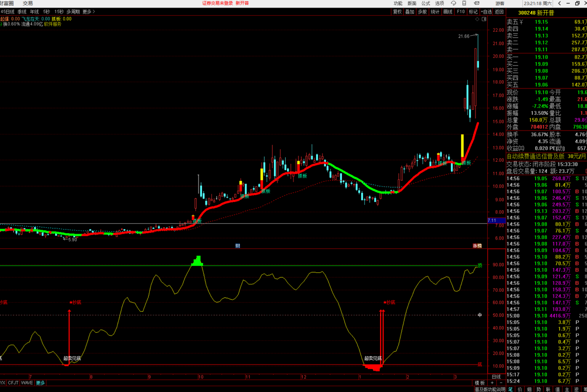Click the 日线 period label
This screenshot has width=587, height=392.
pyautogui.click(x=496, y=376)
